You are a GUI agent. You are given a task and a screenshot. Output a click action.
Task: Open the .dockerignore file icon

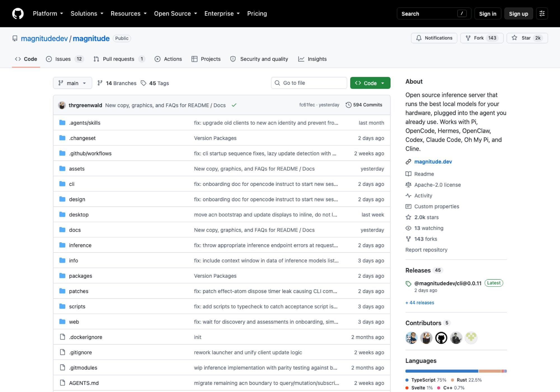(x=62, y=337)
